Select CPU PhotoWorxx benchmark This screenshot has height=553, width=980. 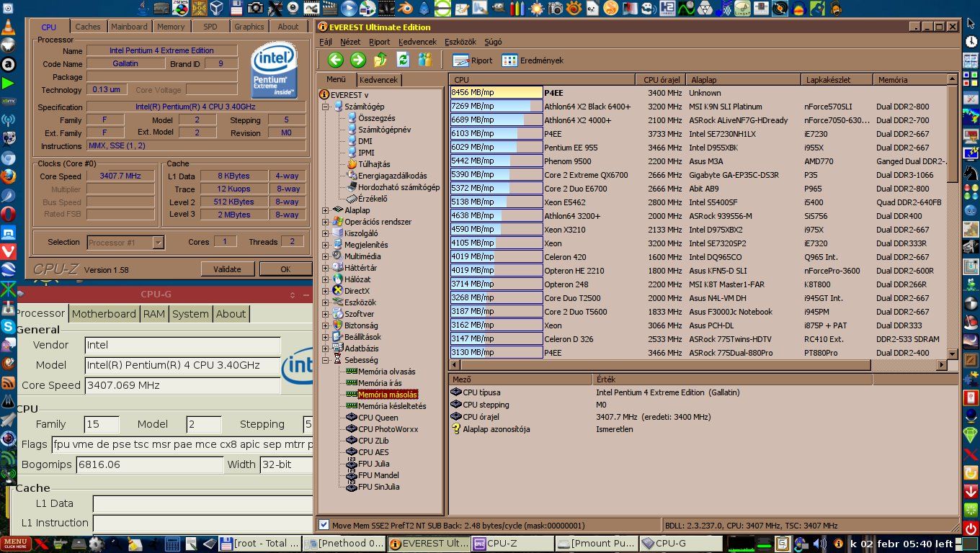click(x=388, y=429)
